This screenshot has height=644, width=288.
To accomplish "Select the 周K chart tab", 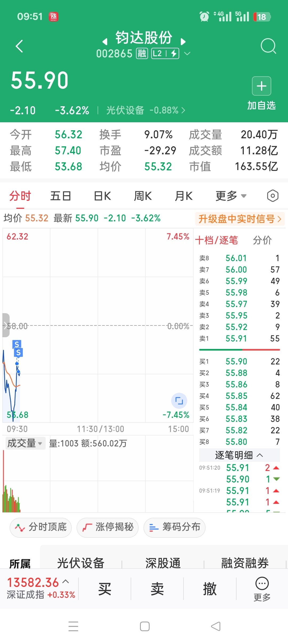I will coord(143,196).
